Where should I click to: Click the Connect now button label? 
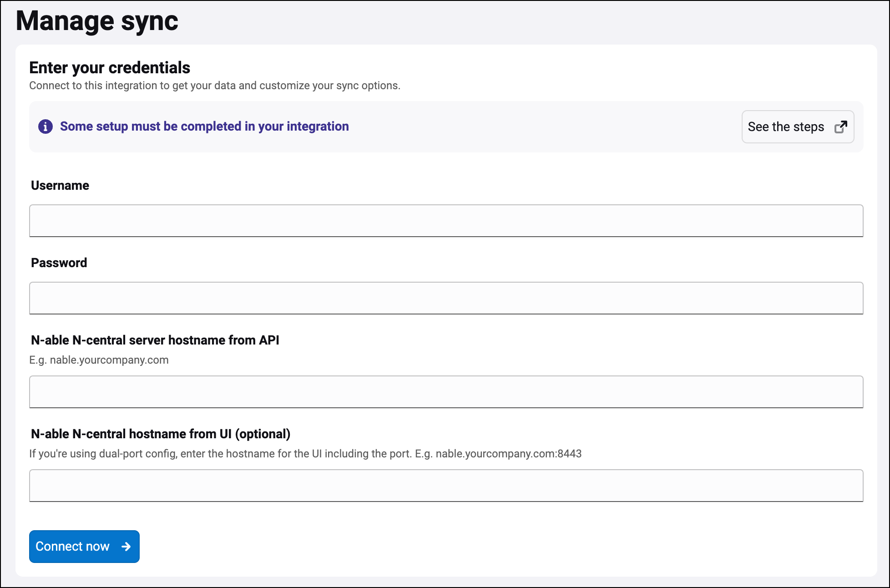[72, 547]
